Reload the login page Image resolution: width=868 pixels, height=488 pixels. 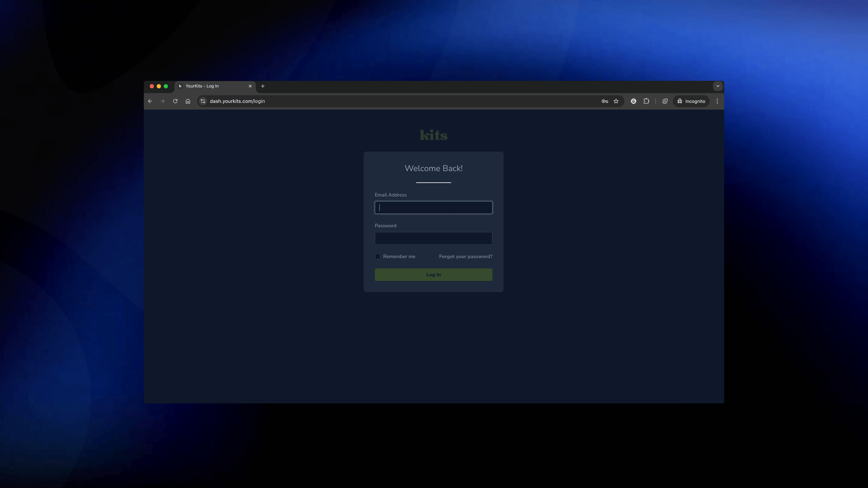175,101
